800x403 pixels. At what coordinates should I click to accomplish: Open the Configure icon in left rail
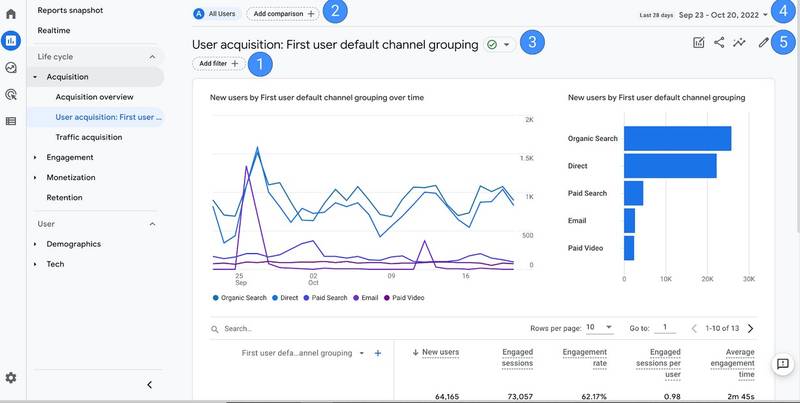(11, 121)
